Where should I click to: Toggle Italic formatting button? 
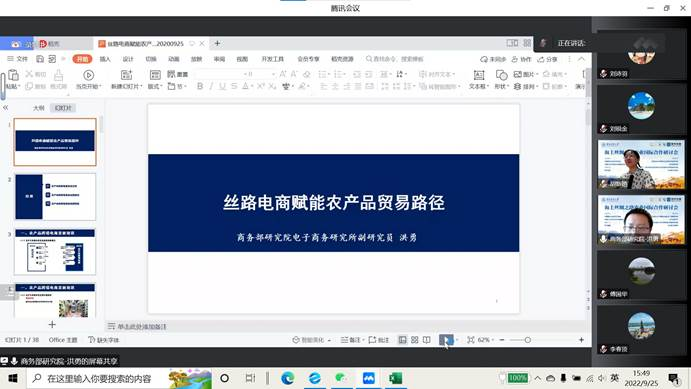211,86
